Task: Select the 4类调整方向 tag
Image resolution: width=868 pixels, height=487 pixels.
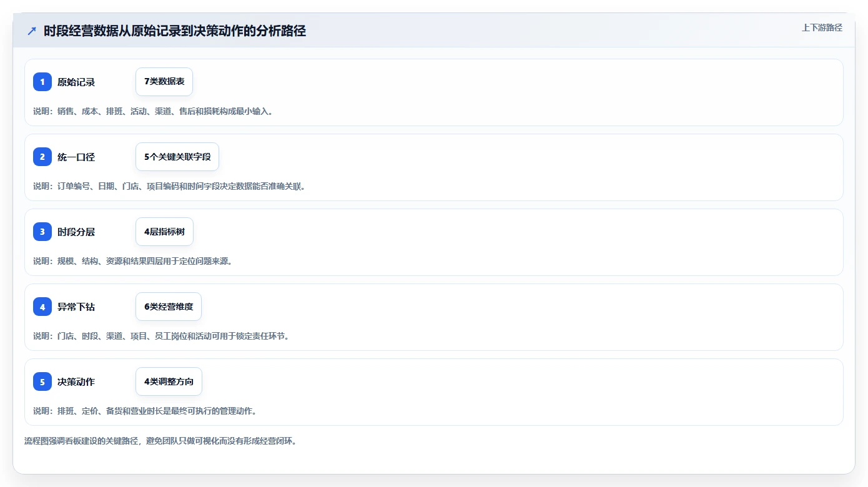Action: click(x=169, y=381)
